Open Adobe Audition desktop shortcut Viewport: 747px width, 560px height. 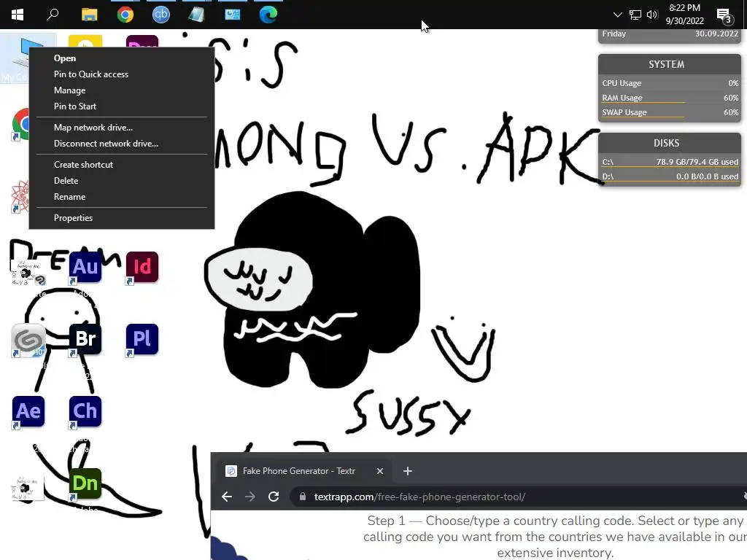[x=85, y=267]
